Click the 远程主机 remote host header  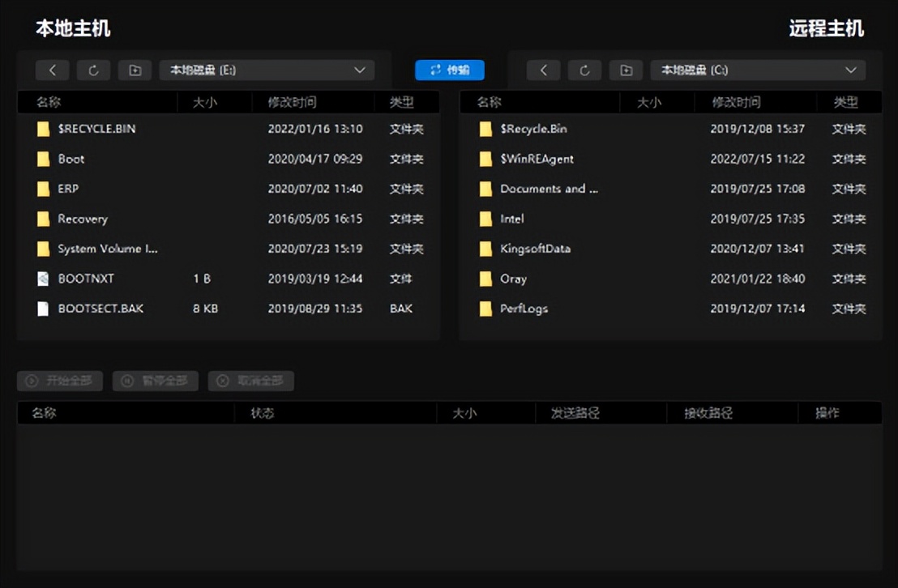tap(826, 28)
